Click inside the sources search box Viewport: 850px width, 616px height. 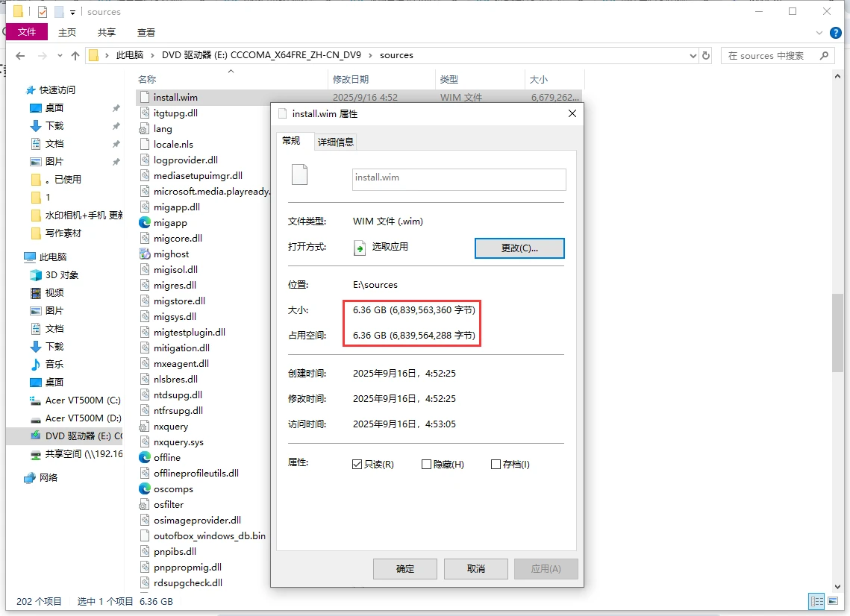click(772, 54)
